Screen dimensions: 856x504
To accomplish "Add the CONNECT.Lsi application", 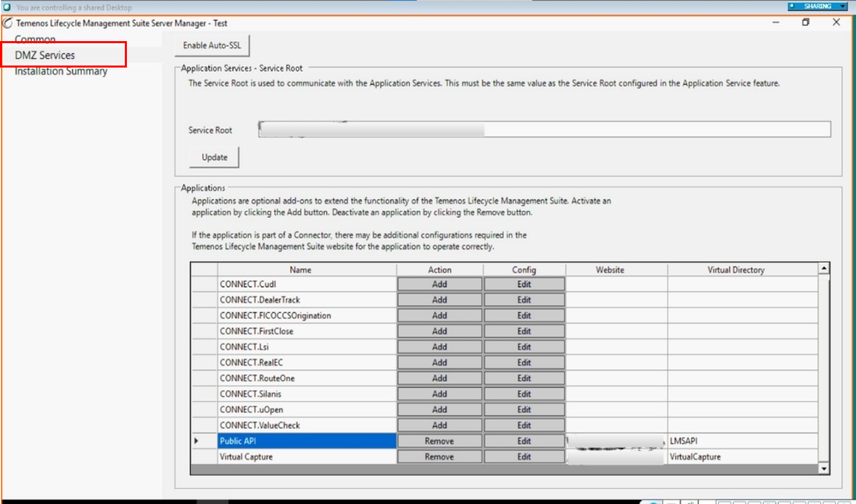I will 439,347.
